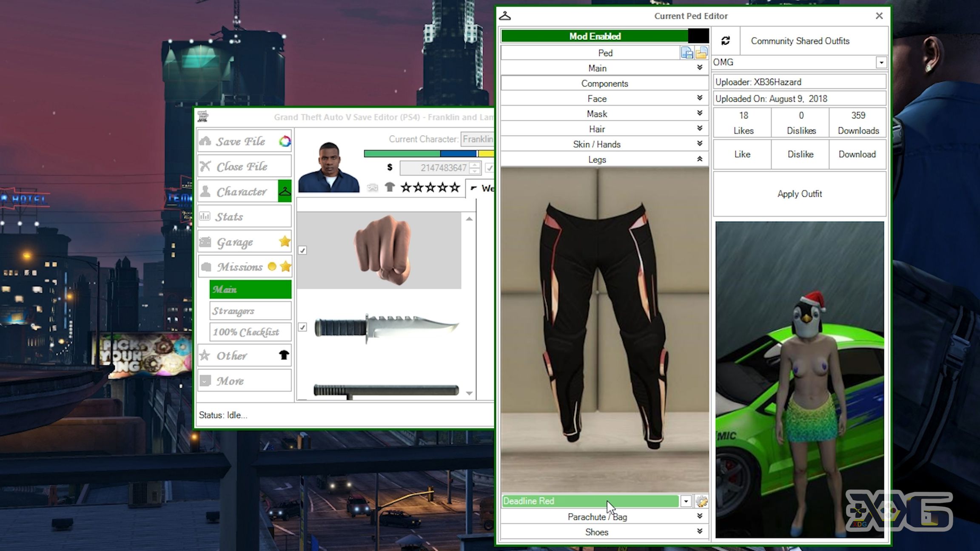980x551 pixels.
Task: Click the weapon list scroll up arrow
Action: click(x=469, y=219)
